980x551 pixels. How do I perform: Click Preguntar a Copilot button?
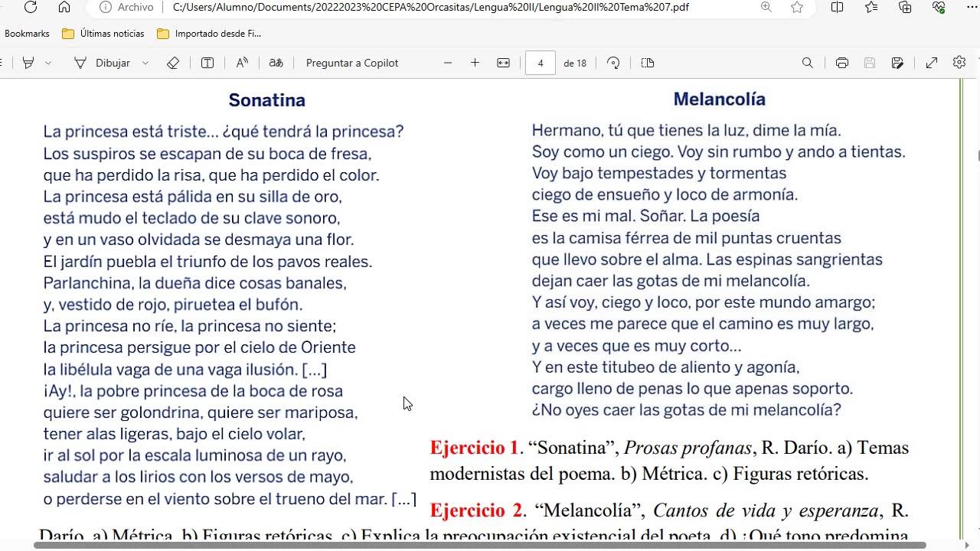(x=352, y=63)
